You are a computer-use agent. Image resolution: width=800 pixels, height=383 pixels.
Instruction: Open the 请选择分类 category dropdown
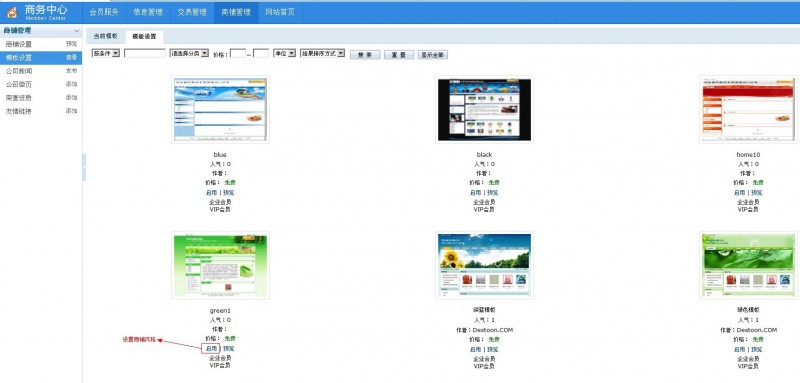tap(189, 53)
